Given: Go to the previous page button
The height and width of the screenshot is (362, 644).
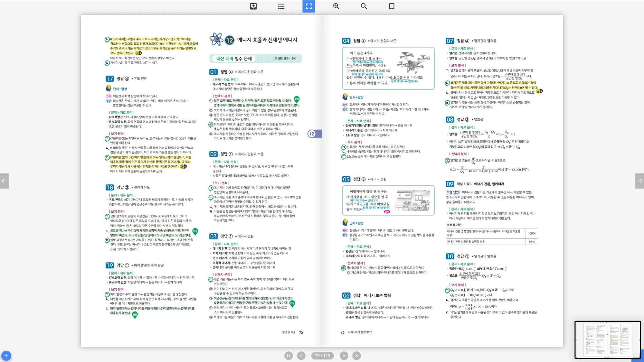Looking at the screenshot, I should 301,356.
